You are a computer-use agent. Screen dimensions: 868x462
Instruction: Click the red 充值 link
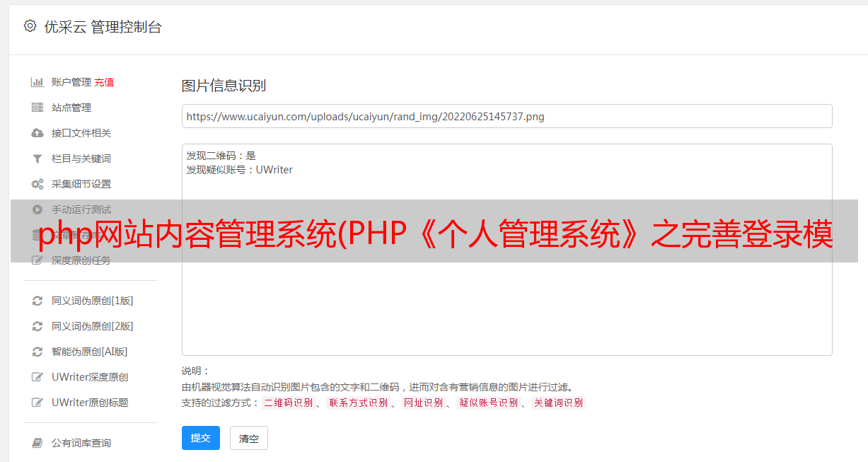104,82
